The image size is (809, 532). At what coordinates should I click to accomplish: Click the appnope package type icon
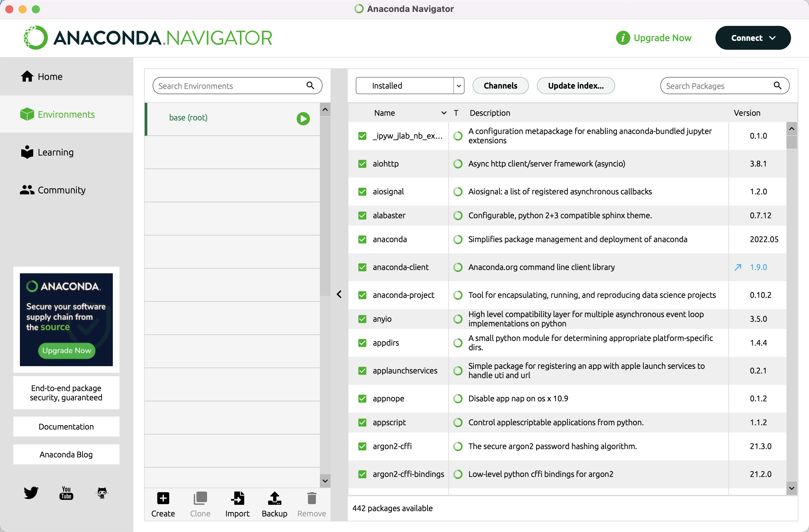pyautogui.click(x=458, y=398)
